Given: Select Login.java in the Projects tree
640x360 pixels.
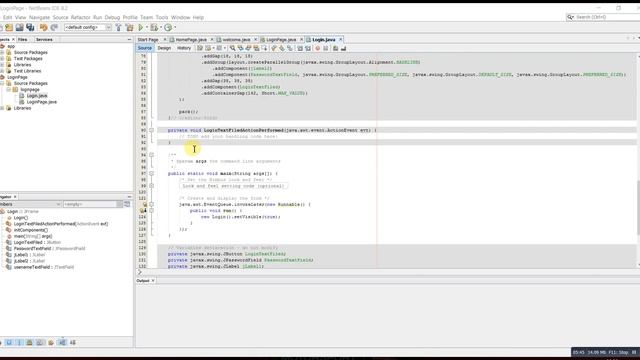Looking at the screenshot, I should [37, 96].
